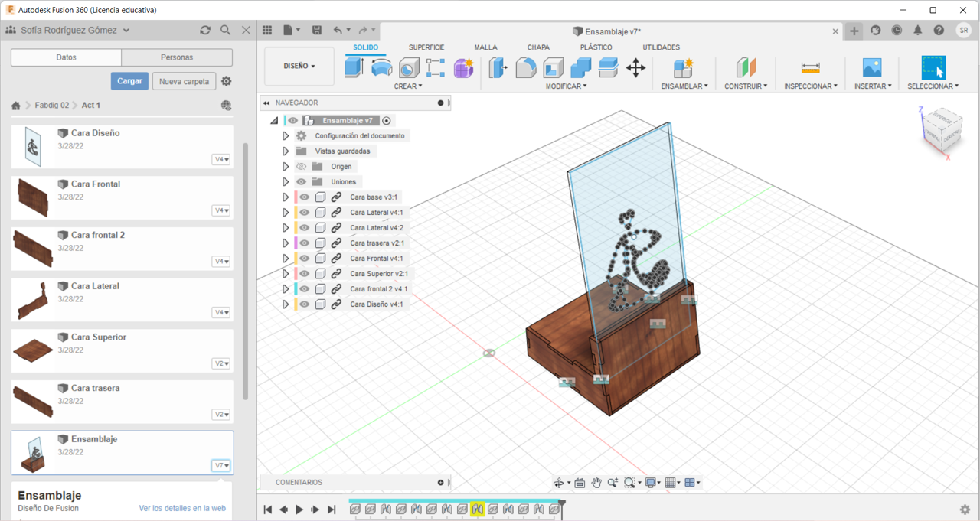The image size is (980, 521).
Task: Save the document with the floppy icon
Action: coord(316,30)
